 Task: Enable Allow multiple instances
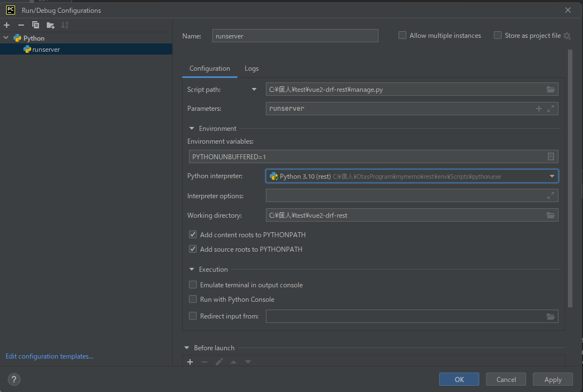point(402,35)
